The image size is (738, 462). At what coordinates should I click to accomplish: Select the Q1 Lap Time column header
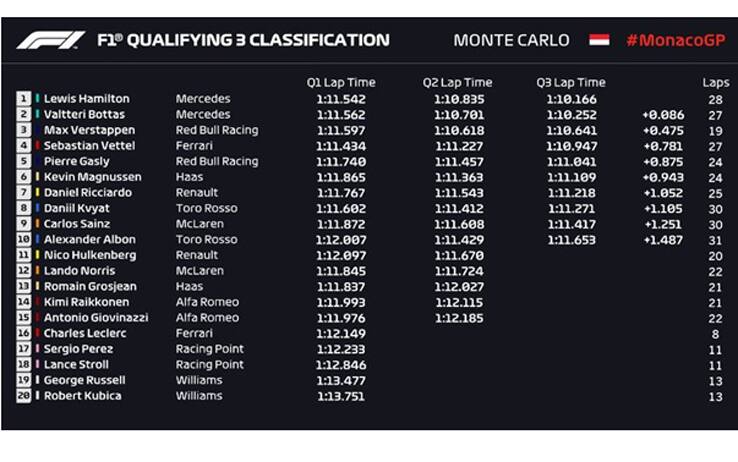(341, 83)
